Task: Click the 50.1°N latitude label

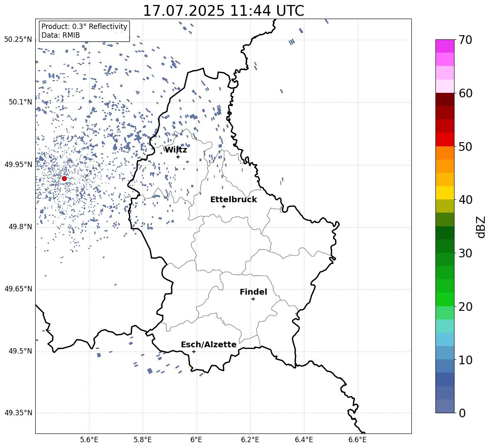Action: pos(20,102)
